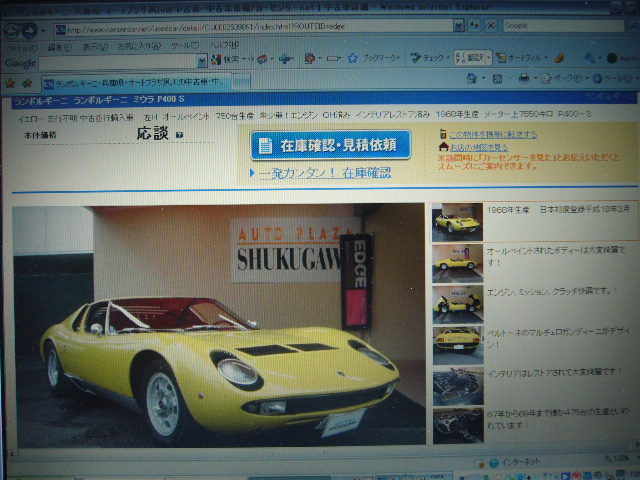Click the 在庫確認・見積依頼 button
The image size is (640, 480).
coord(330,145)
